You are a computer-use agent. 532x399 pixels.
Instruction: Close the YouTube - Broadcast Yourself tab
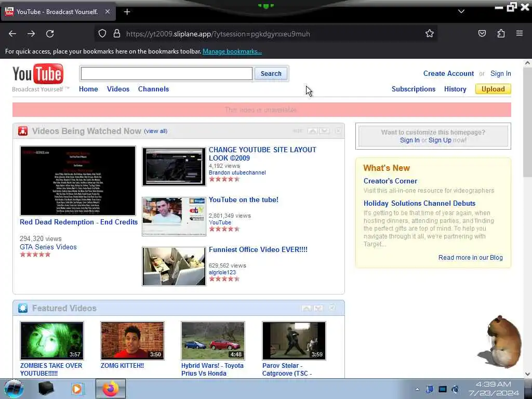tap(107, 11)
